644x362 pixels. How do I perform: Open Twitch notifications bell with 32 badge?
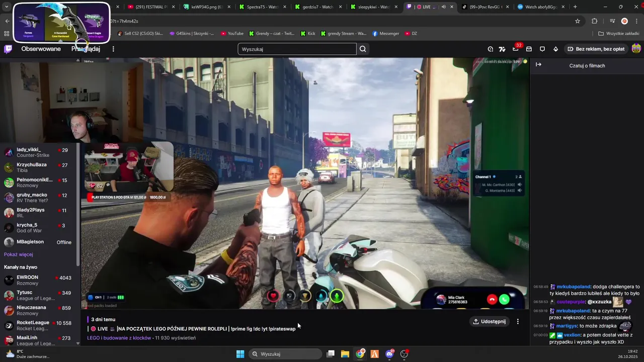coord(516,48)
